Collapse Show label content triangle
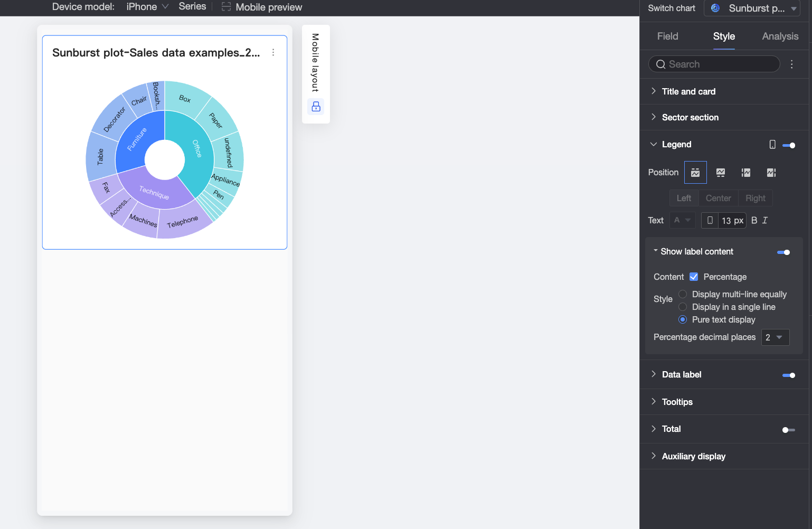The image size is (812, 529). point(656,251)
